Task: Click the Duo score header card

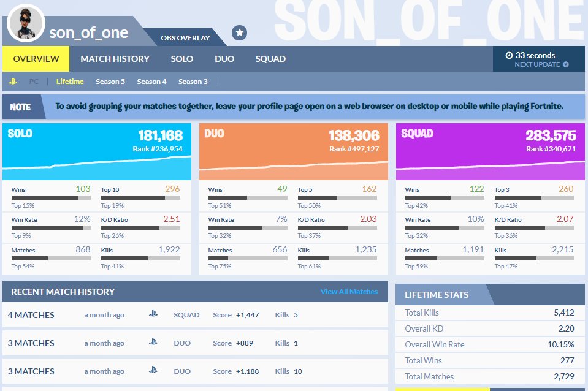Action: pos(294,151)
